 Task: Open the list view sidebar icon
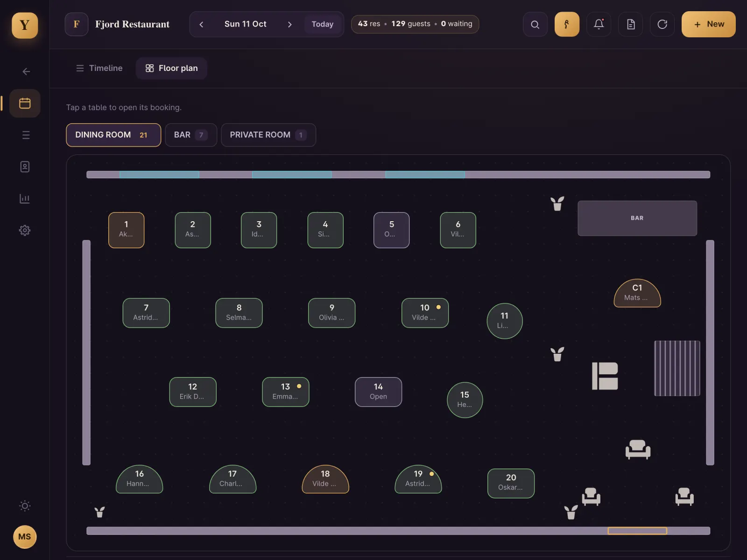26,135
